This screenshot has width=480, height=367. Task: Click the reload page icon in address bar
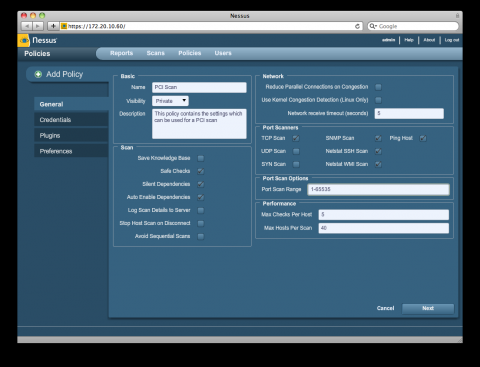pos(357,26)
